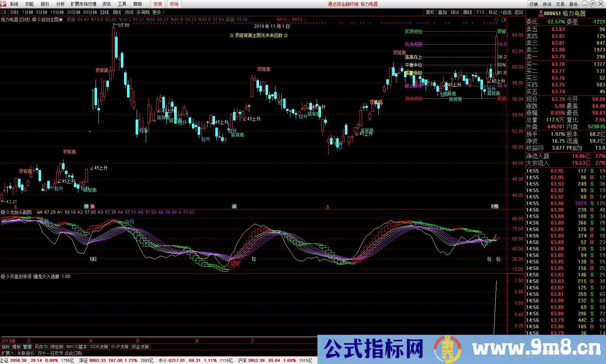The width and height of the screenshot is (606, 364).
Task: Click the Tongdaxin app logo icon
Action: 4,4
